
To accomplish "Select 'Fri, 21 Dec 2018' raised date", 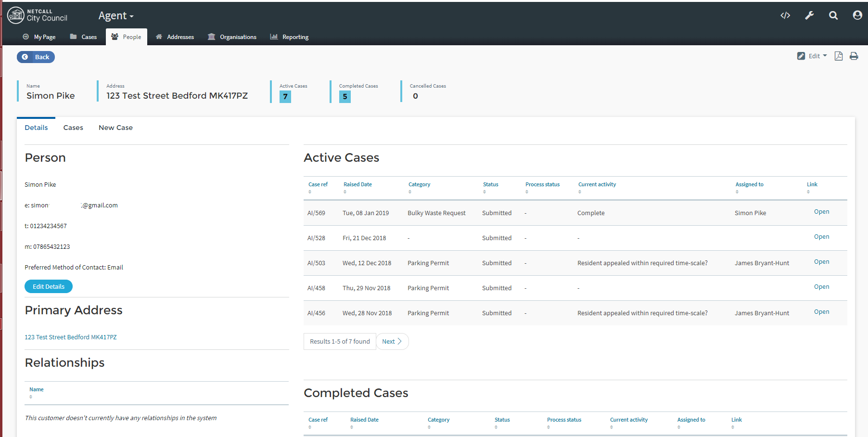I will (x=364, y=238).
